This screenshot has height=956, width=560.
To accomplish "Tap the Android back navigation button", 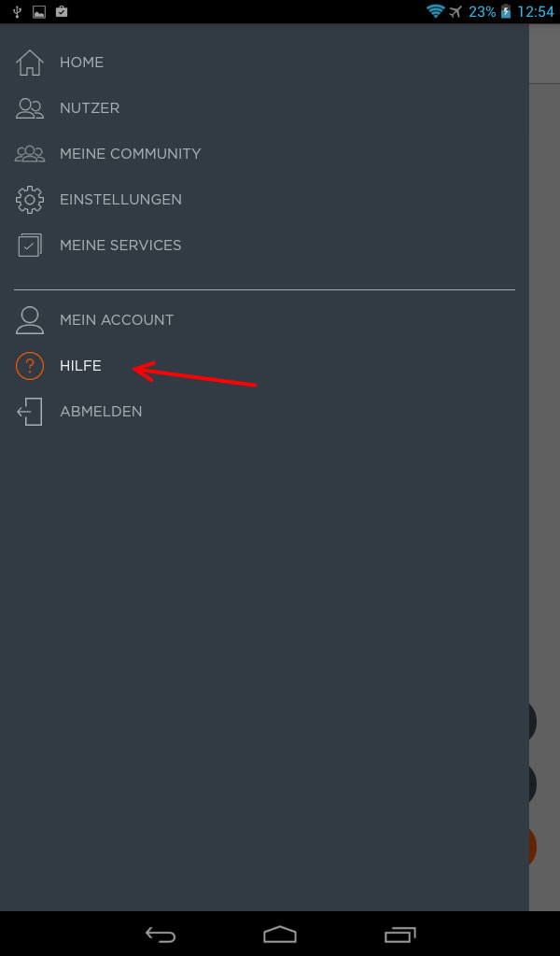I will [161, 934].
